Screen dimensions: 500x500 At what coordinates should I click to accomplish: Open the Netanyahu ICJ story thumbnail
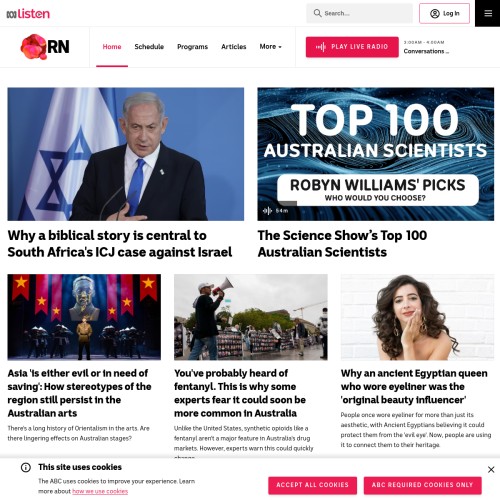126,154
